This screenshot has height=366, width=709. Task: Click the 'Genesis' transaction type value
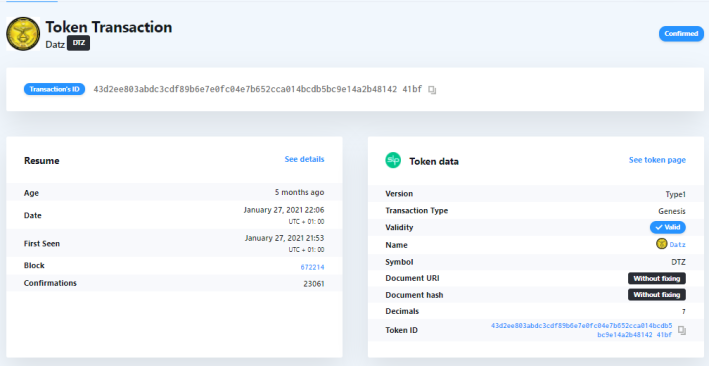(672, 211)
